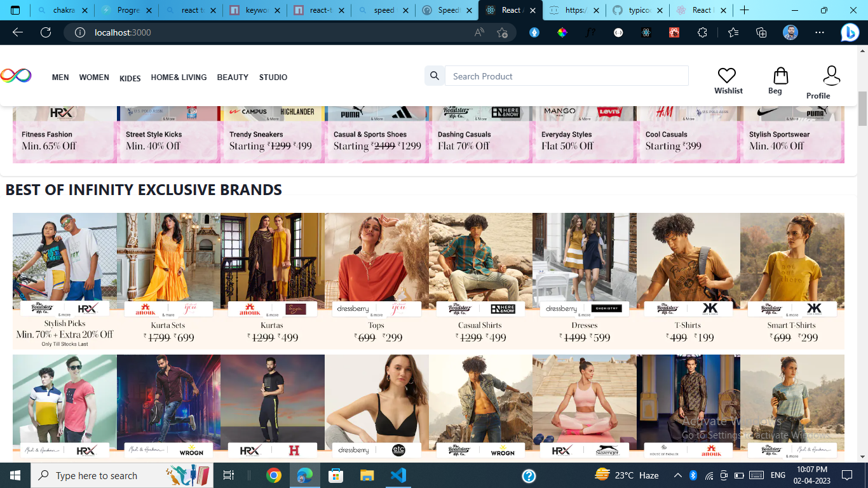Viewport: 868px width, 488px height.
Task: Open the Dresses product tile
Action: pyautogui.click(x=585, y=281)
